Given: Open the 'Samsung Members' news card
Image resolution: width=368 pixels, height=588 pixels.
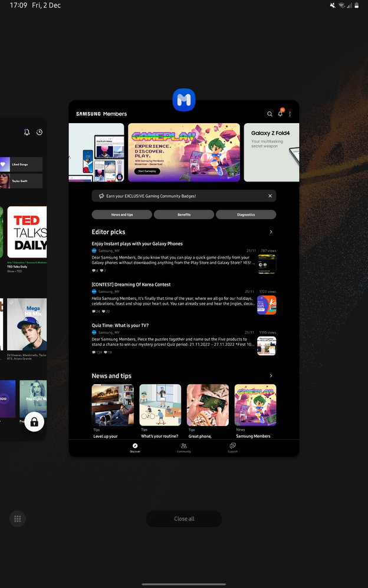Looking at the screenshot, I should click(x=255, y=411).
